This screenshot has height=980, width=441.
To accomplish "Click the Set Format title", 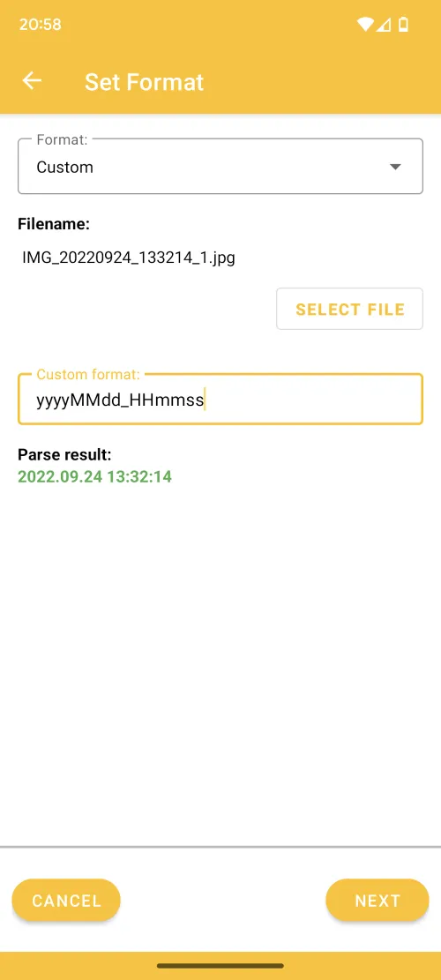I will pyautogui.click(x=145, y=82).
